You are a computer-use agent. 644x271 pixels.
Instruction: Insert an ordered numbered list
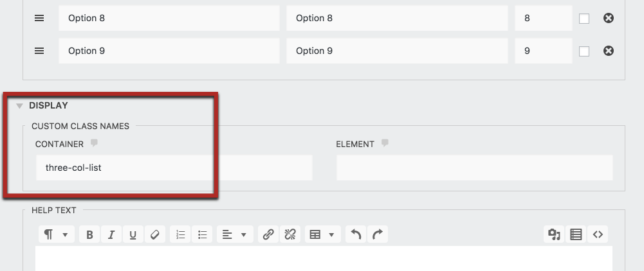[x=181, y=235]
